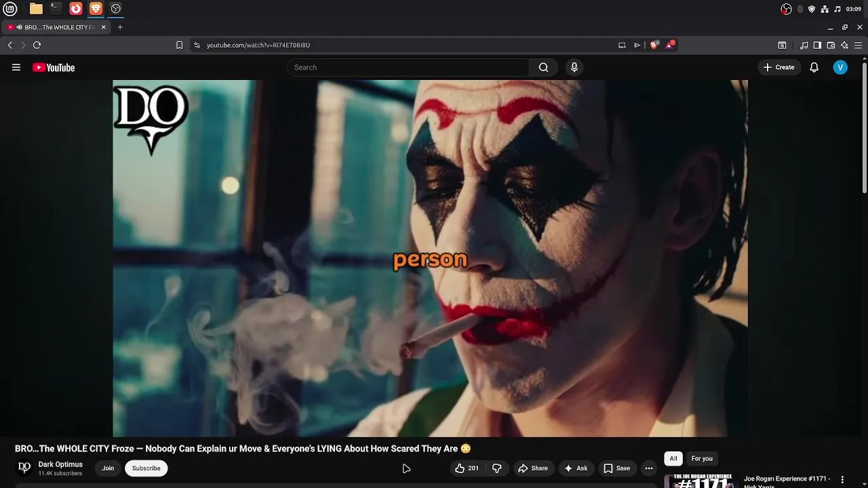The image size is (868, 488).
Task: Open the Create menu
Action: [x=778, y=67]
